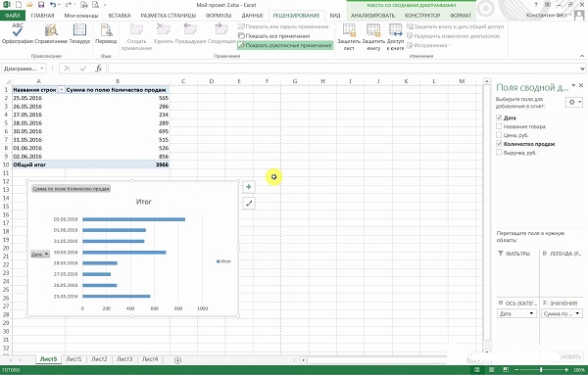
Task: Click Разрешить изменение диапазонов
Action: coord(454,36)
